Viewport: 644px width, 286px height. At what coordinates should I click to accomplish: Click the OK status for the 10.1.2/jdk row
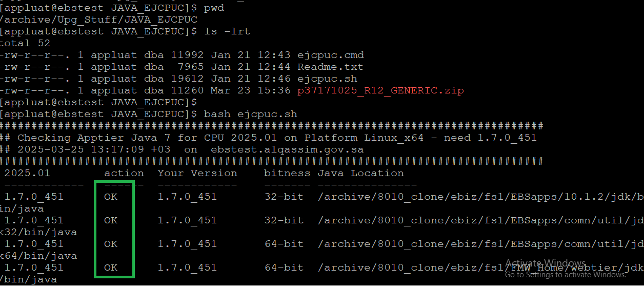(x=111, y=197)
